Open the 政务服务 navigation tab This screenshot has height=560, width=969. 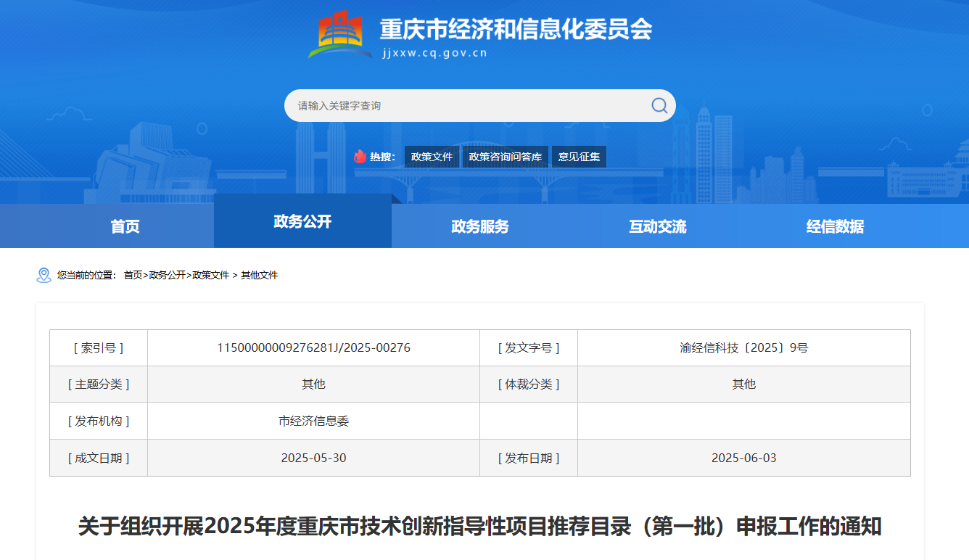pos(480,226)
